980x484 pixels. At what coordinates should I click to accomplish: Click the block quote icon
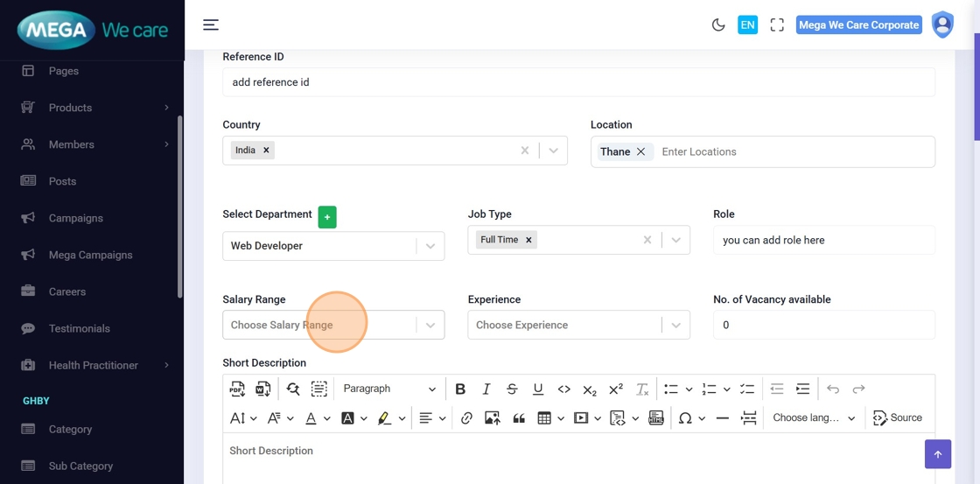coord(519,418)
